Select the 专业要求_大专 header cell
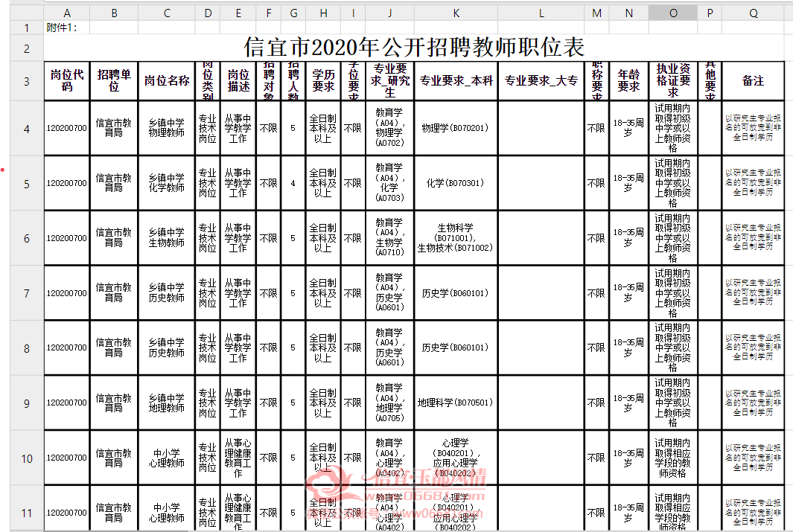This screenshot has height=532, width=793. click(x=541, y=81)
